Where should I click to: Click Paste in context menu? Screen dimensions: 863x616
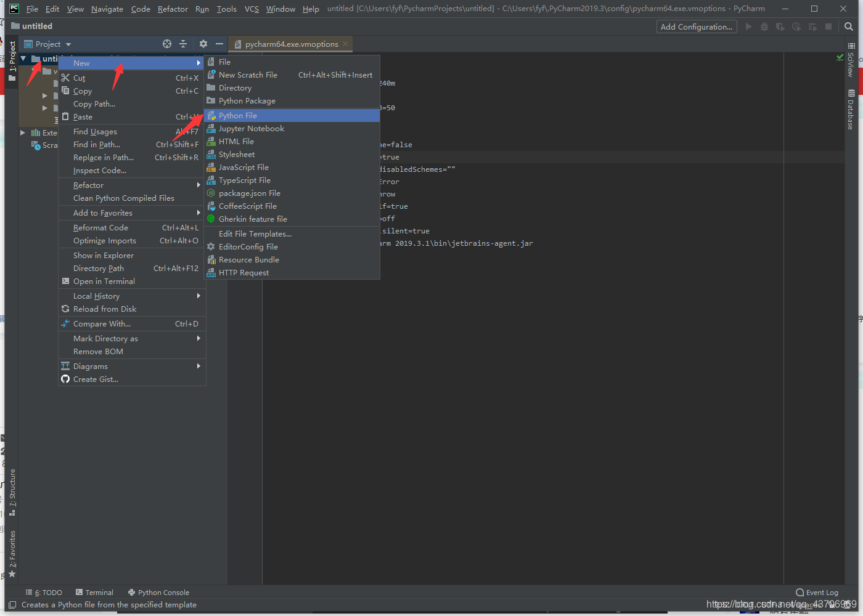(131, 116)
